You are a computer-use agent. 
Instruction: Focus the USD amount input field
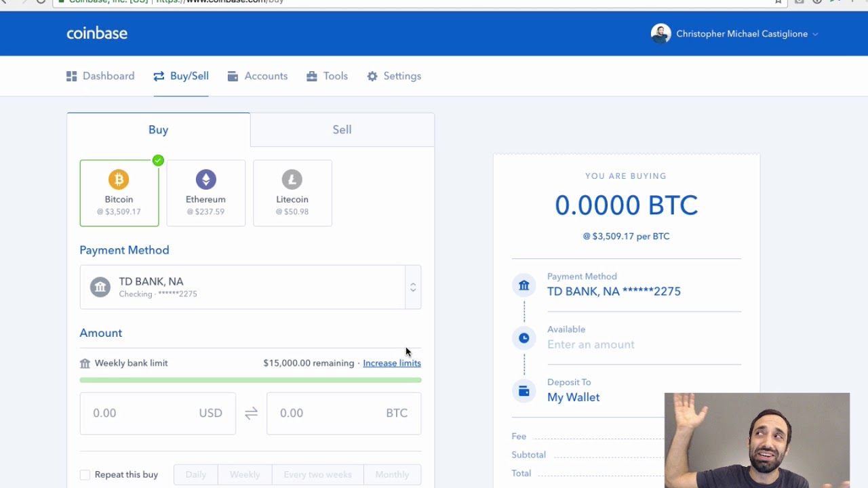(x=158, y=413)
